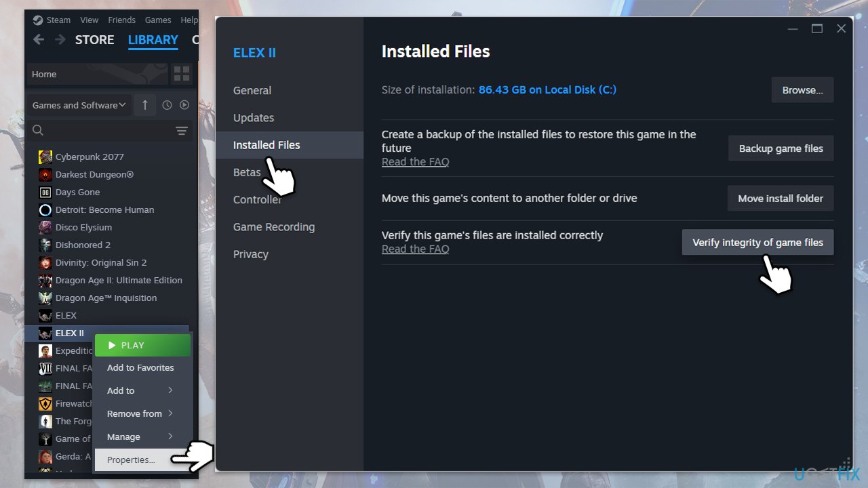This screenshot has width=868, height=488.
Task: Click the library search magnifier icon
Action: point(38,130)
